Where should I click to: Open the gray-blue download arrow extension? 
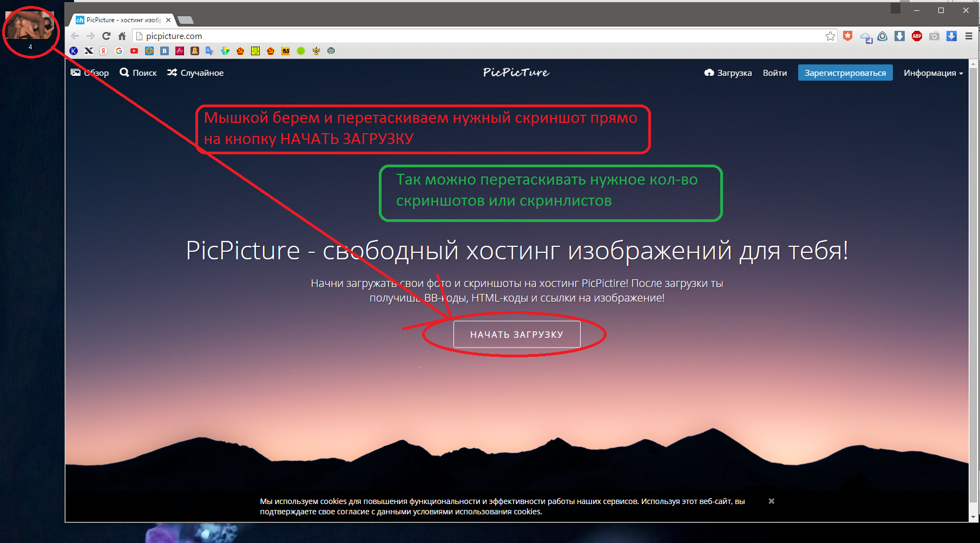tap(899, 36)
